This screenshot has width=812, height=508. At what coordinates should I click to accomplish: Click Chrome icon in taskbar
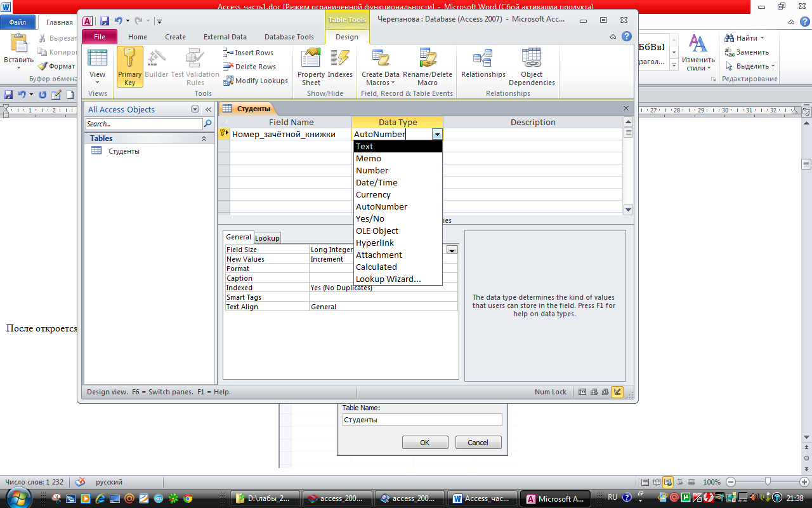188,498
